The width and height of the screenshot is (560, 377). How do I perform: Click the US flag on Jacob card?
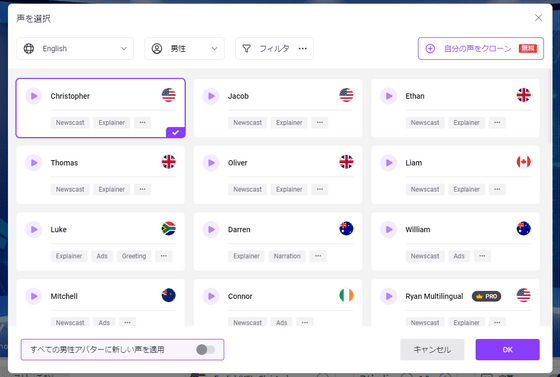(346, 95)
